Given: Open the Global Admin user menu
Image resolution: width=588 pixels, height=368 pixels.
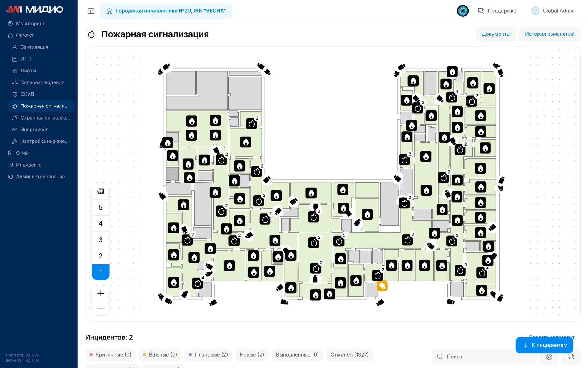Looking at the screenshot, I should pyautogui.click(x=553, y=11).
